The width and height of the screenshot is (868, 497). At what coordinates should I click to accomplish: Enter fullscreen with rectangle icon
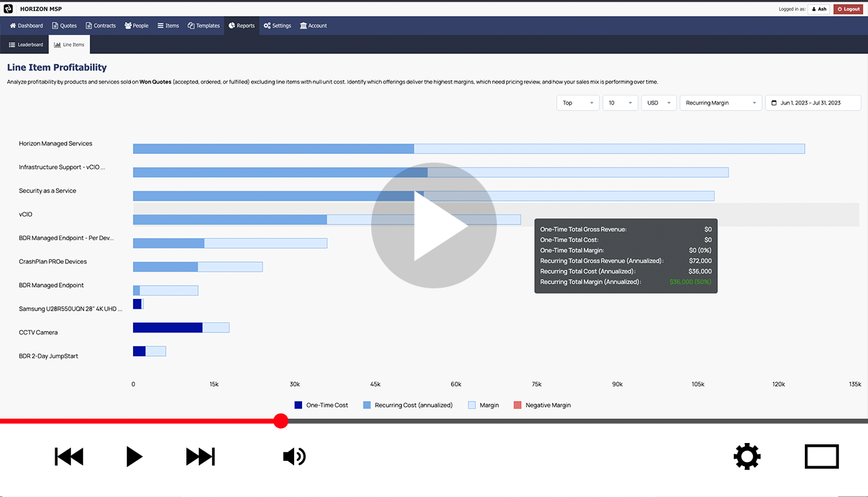pyautogui.click(x=821, y=456)
